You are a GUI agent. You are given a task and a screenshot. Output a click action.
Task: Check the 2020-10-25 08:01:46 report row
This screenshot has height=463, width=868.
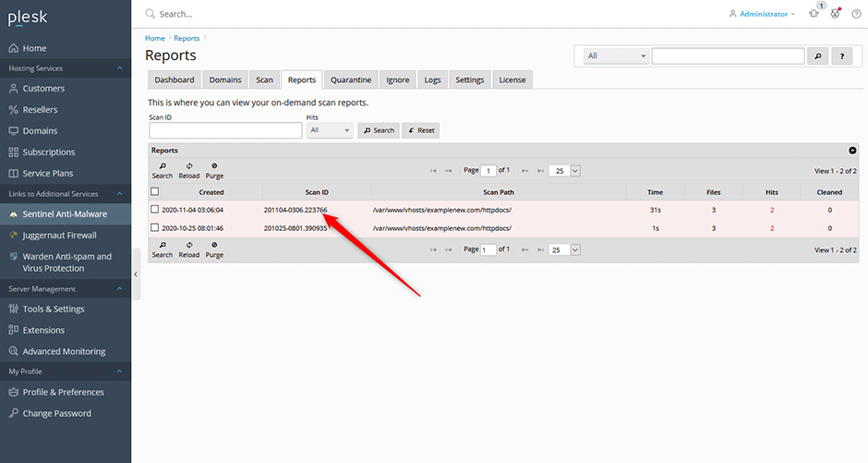155,227
